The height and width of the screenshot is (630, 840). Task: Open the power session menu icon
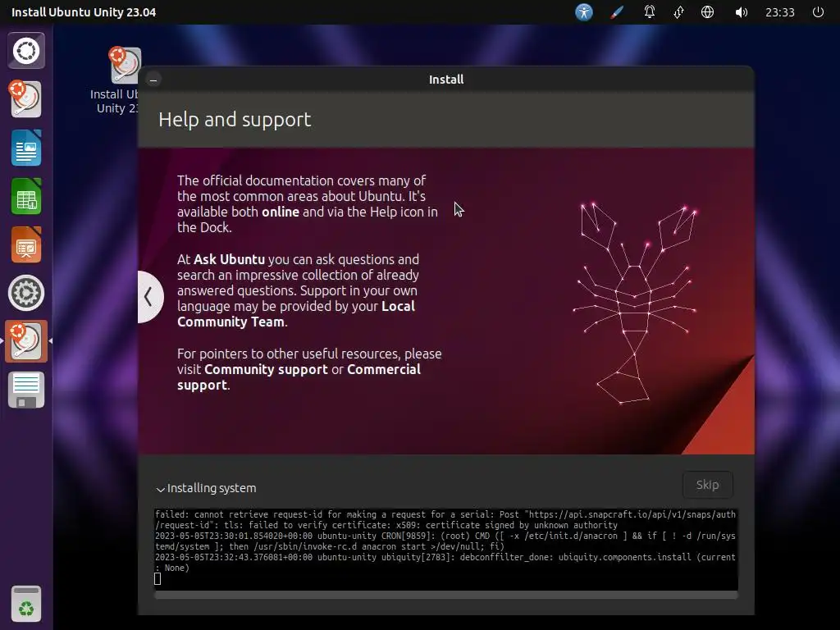tap(818, 11)
